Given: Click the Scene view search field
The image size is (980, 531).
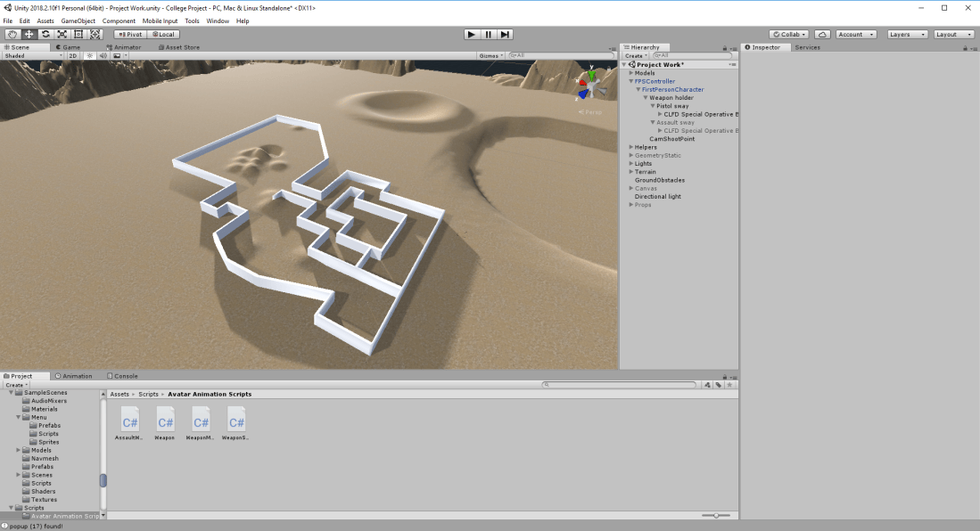Looking at the screenshot, I should coord(561,55).
